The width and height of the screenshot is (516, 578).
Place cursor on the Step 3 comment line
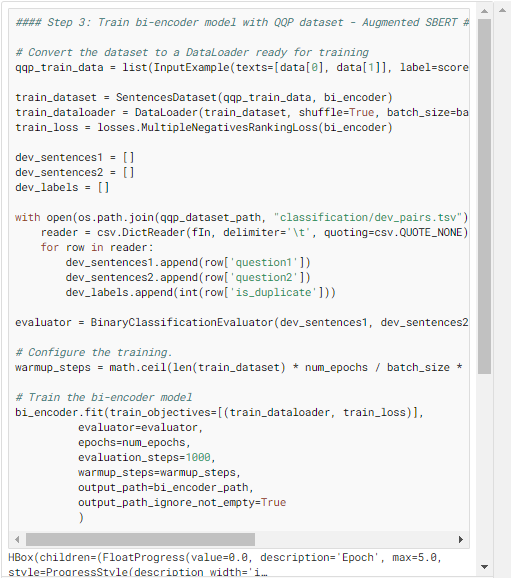[242, 22]
